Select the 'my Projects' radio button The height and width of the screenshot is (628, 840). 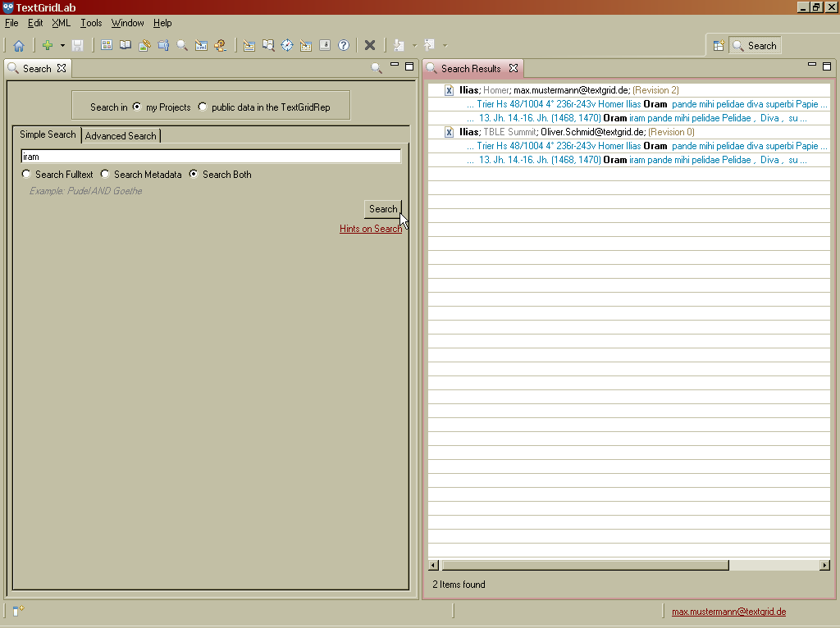click(x=137, y=107)
